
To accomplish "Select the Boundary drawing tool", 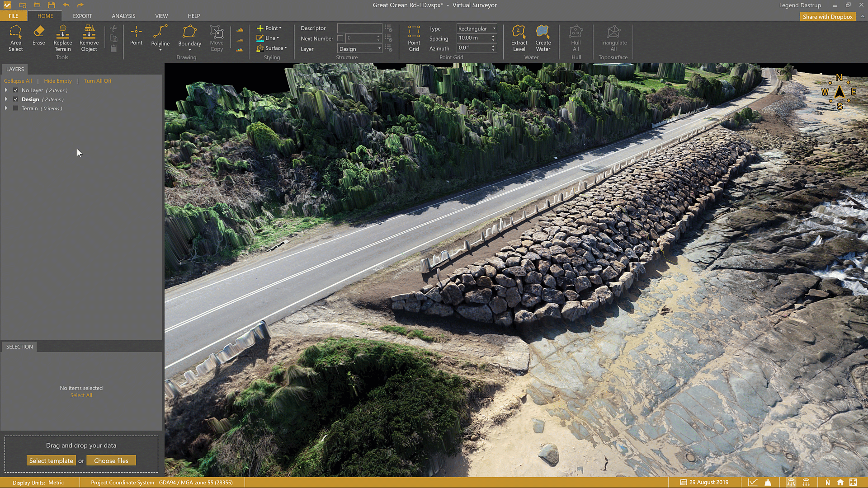I will pos(189,36).
